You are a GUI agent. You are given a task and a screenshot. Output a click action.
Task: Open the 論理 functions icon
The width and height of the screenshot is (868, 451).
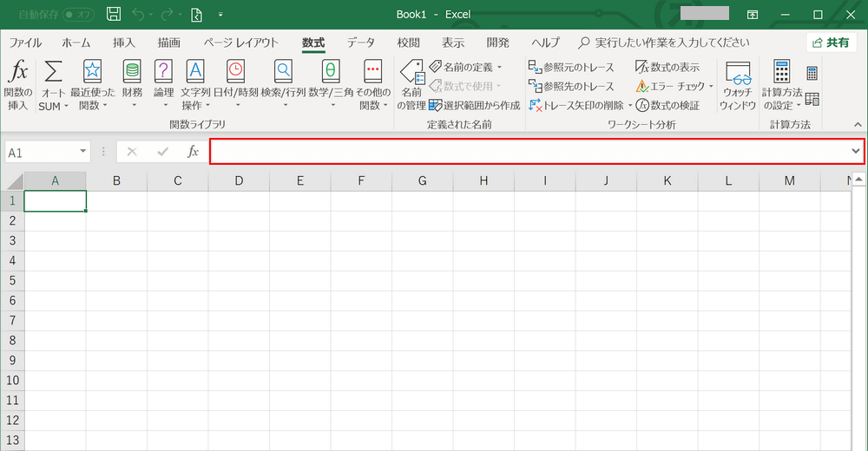163,71
